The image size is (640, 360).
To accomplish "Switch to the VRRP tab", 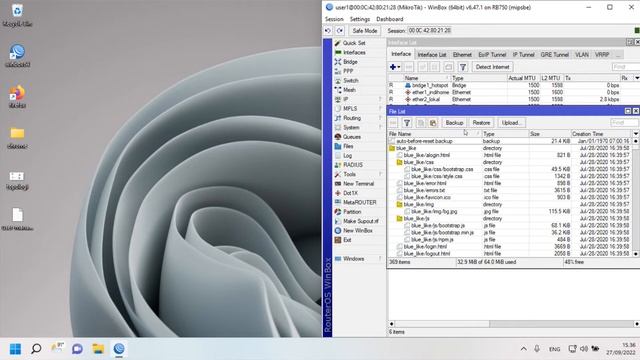I will (x=602, y=55).
